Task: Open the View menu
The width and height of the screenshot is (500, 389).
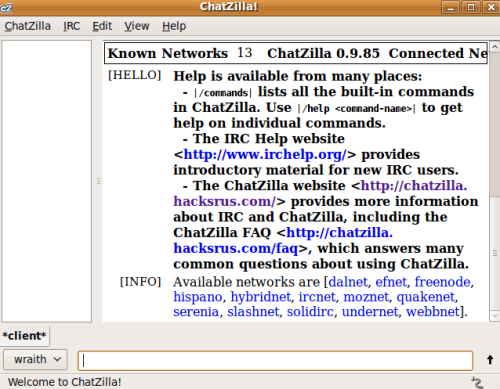Action: 137,26
